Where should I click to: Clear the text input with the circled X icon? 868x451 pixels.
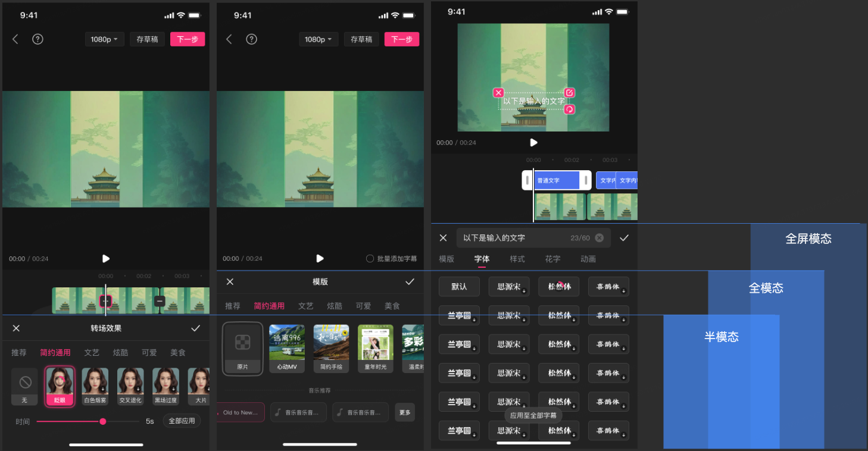(600, 238)
